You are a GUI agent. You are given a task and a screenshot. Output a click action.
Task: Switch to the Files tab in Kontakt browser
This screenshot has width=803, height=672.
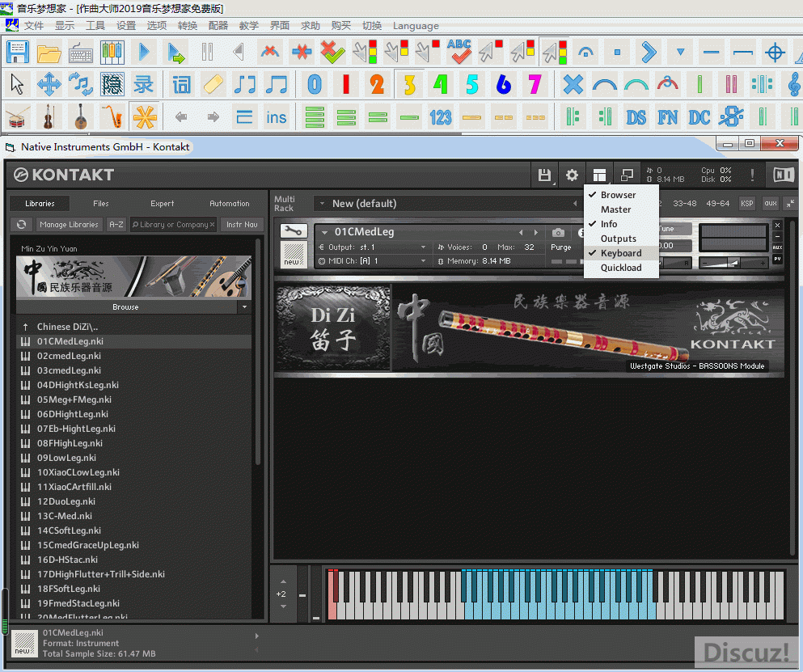(x=101, y=204)
